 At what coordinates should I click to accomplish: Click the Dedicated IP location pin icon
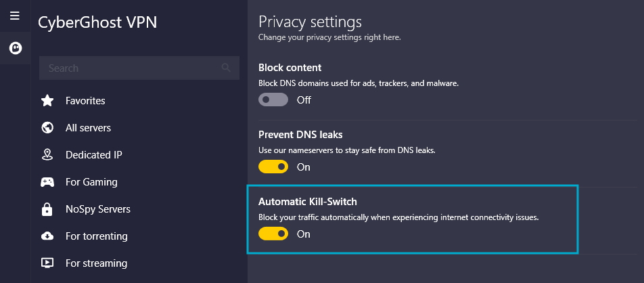[47, 155]
